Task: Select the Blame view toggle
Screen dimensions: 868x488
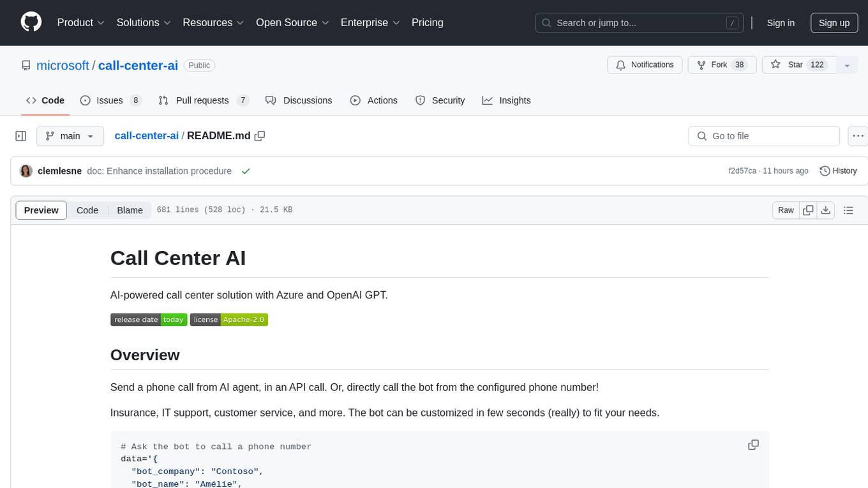Action: pyautogui.click(x=130, y=210)
